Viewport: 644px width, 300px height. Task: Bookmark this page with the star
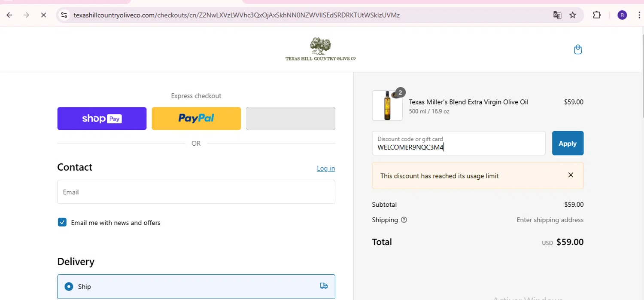[573, 15]
